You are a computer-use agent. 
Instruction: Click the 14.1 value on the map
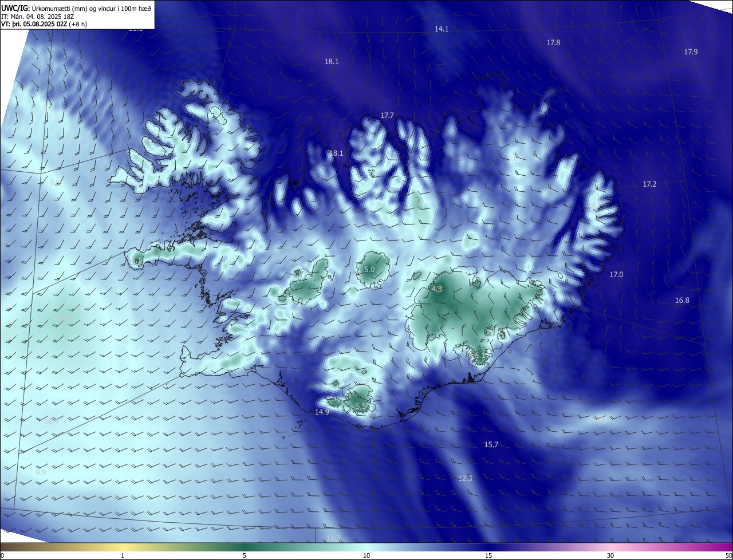pyautogui.click(x=442, y=29)
